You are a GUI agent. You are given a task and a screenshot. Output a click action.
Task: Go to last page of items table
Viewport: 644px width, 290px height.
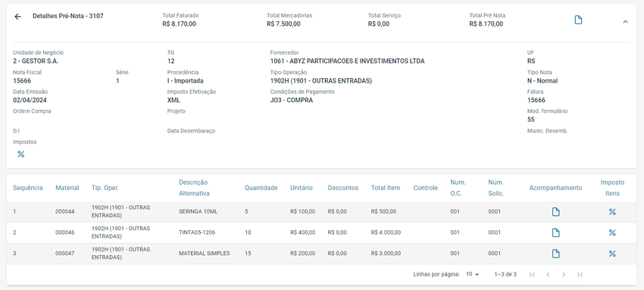580,274
